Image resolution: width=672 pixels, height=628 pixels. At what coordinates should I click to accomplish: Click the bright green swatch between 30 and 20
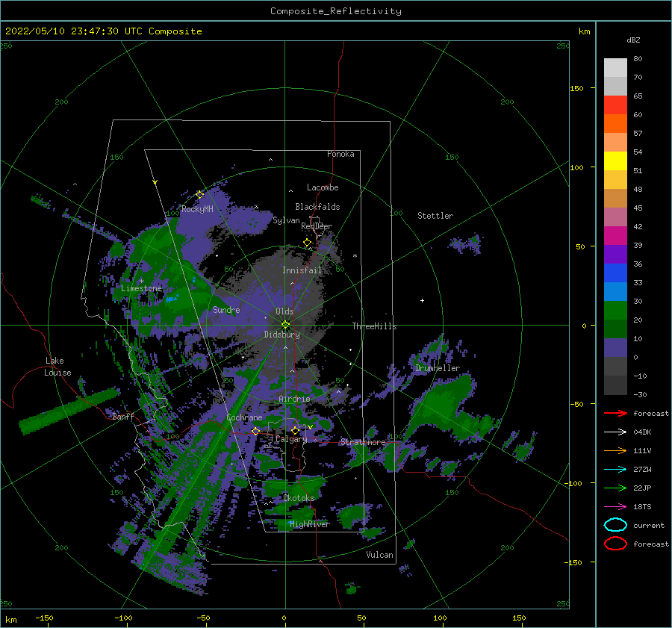click(615, 310)
